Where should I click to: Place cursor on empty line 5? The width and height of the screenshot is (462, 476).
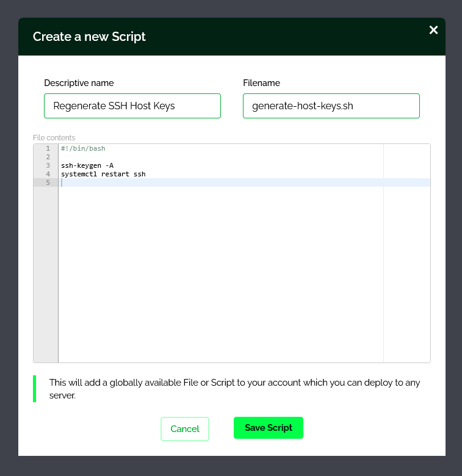[244, 182]
